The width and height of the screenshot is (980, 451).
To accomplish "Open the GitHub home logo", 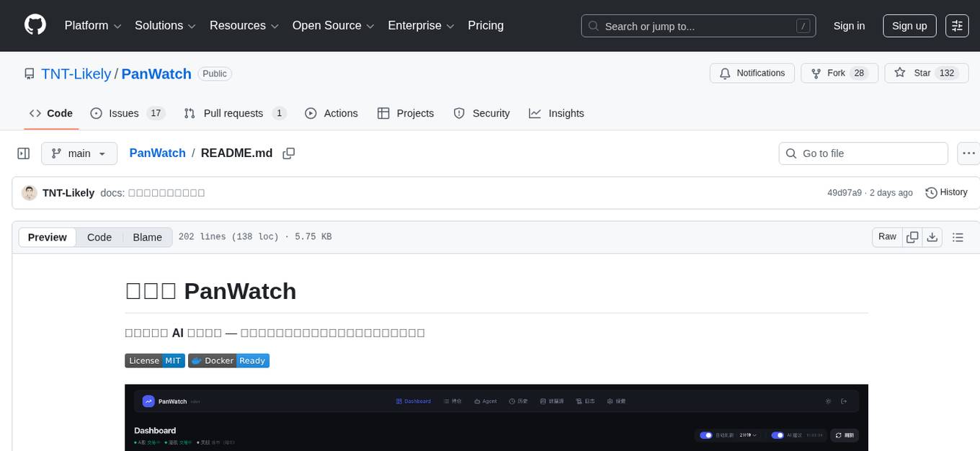I will 35,25.
